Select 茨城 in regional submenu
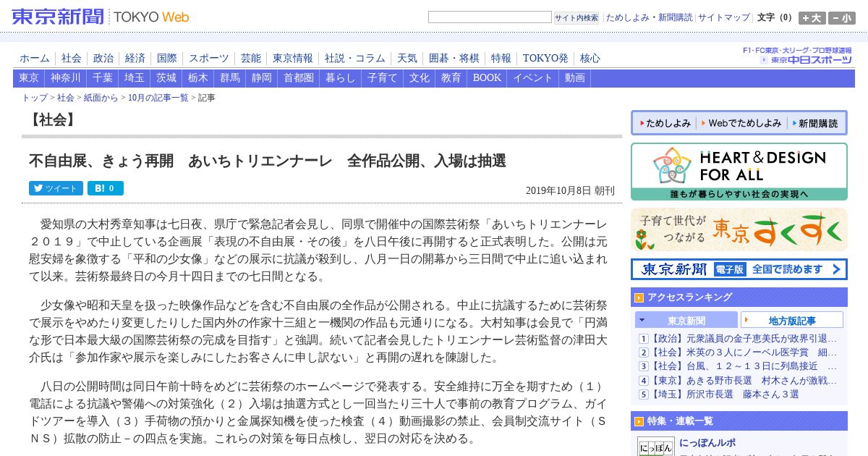Screen dimensions: 868x456 tap(166, 78)
